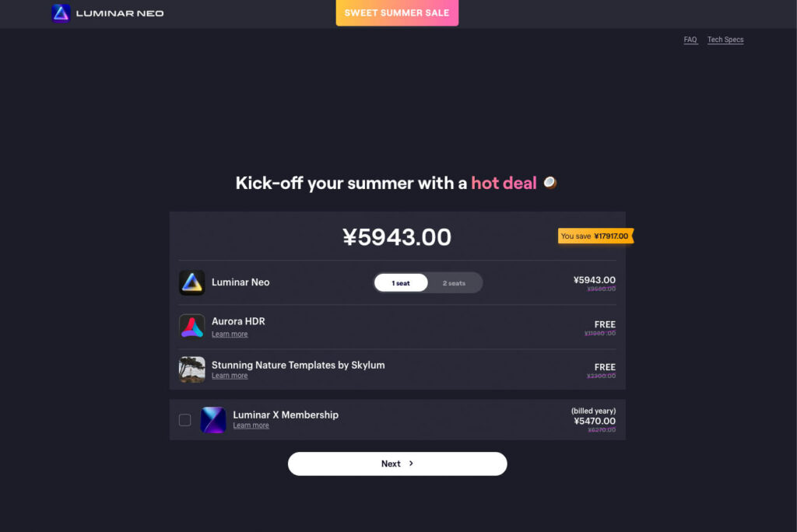Switch to 2 seats option
797x532 pixels.
pyautogui.click(x=454, y=283)
